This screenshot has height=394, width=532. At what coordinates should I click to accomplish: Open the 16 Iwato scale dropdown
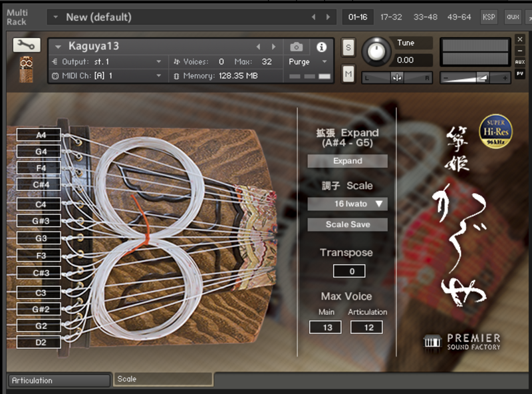(347, 204)
